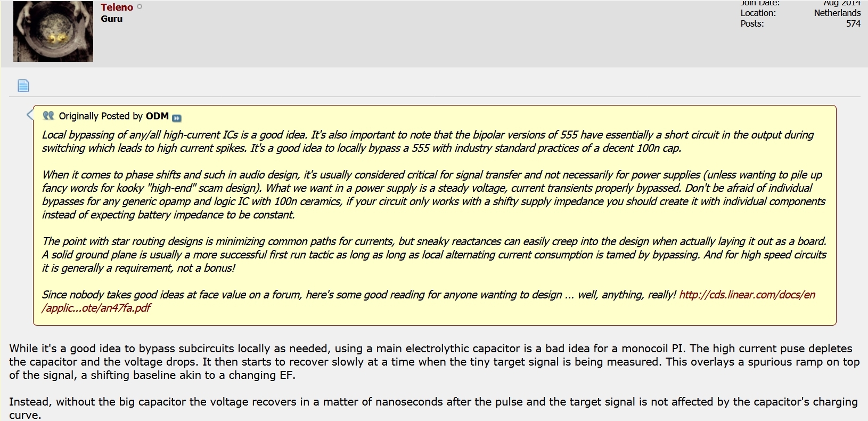
Task: Click the 'Aug 2014' join date value
Action: 841,3
